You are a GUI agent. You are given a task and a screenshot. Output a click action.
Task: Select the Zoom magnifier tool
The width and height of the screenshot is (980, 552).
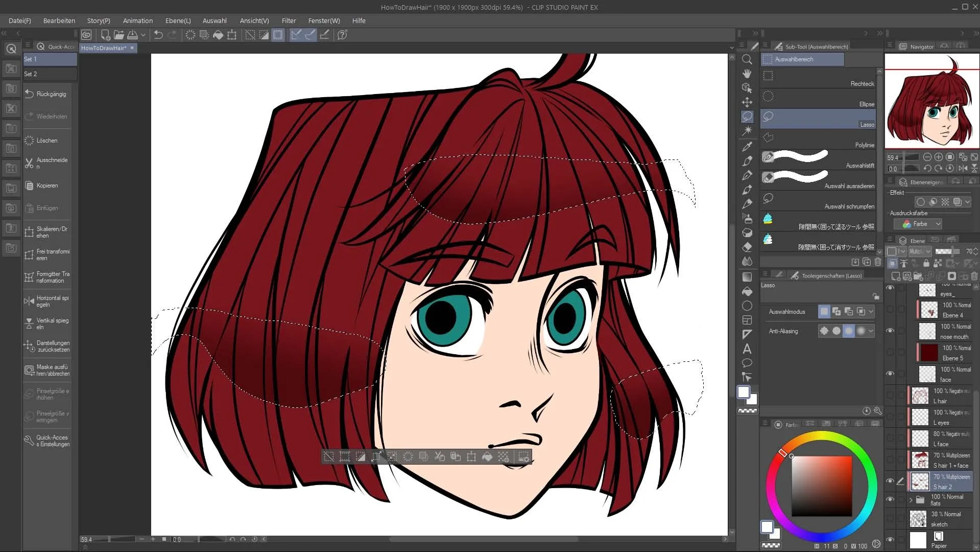(x=747, y=59)
